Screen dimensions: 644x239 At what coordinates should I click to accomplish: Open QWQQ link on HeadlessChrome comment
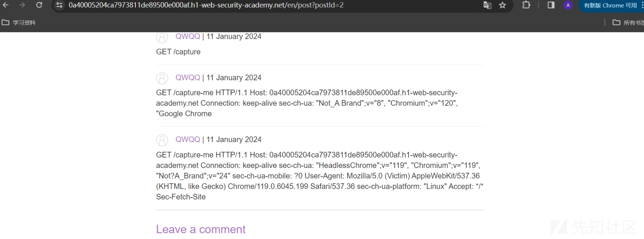(x=188, y=139)
